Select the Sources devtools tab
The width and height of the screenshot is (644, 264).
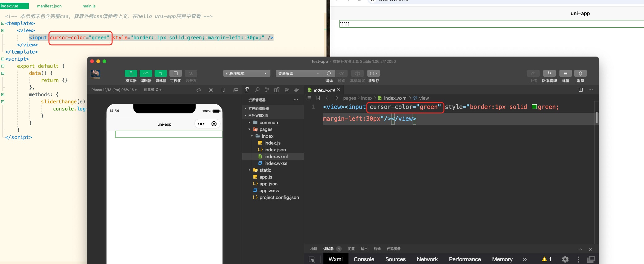[x=396, y=259]
